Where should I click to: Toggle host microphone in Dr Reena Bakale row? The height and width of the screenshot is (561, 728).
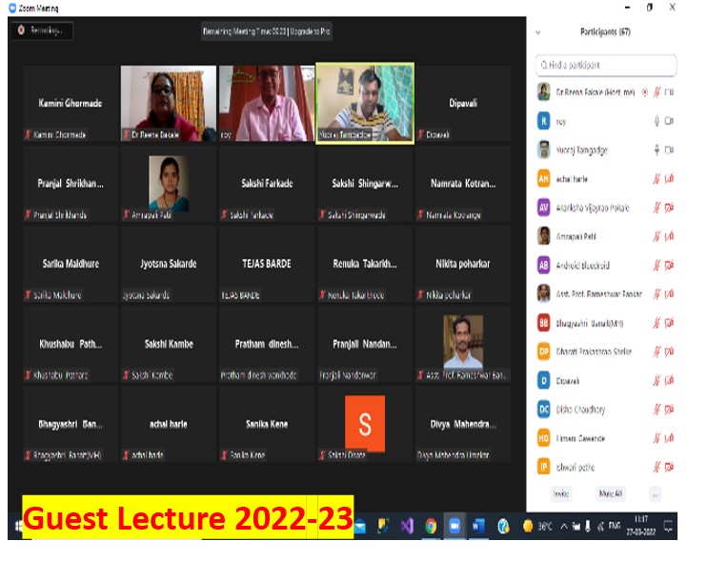click(x=657, y=92)
